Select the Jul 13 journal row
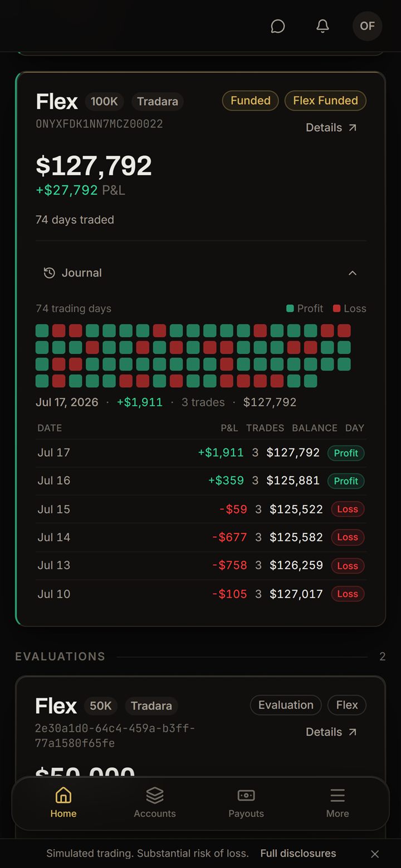Viewport: 401px width, 868px height. pyautogui.click(x=201, y=565)
